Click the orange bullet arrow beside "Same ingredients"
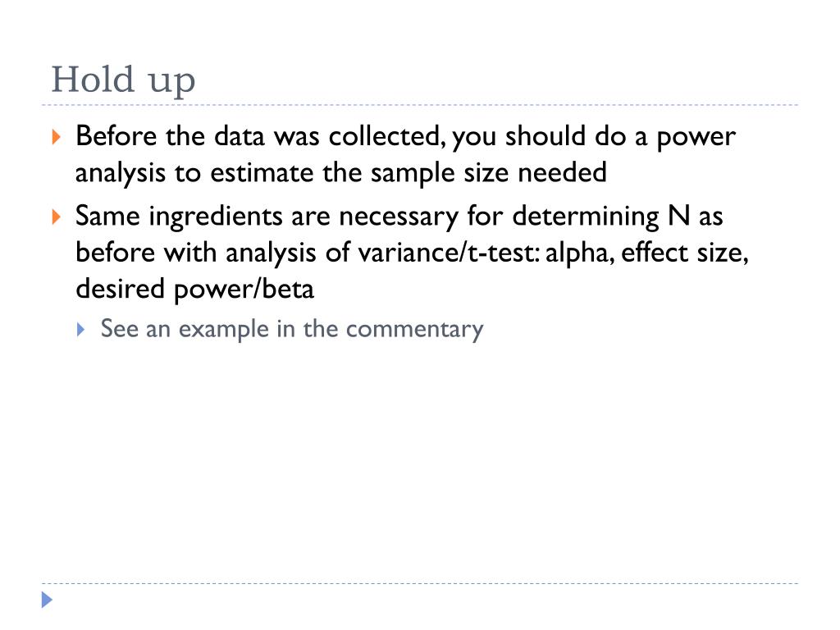The height and width of the screenshot is (630, 840). (57, 217)
